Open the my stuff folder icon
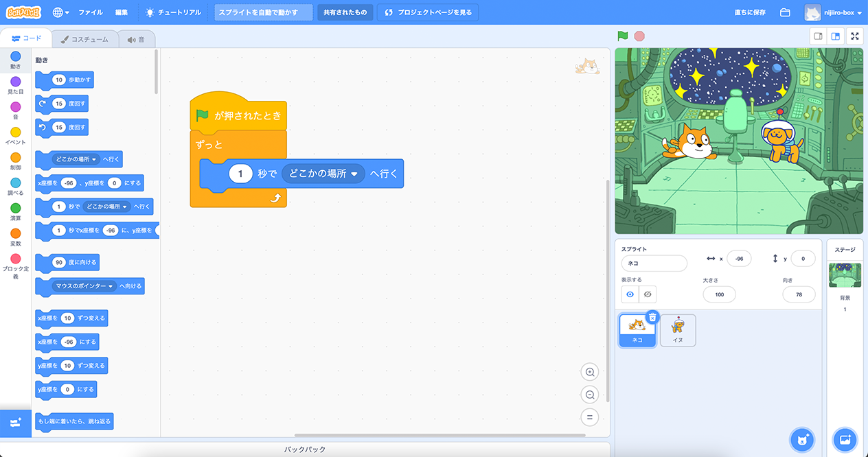Viewport: 868px width, 457px height. pyautogui.click(x=785, y=12)
